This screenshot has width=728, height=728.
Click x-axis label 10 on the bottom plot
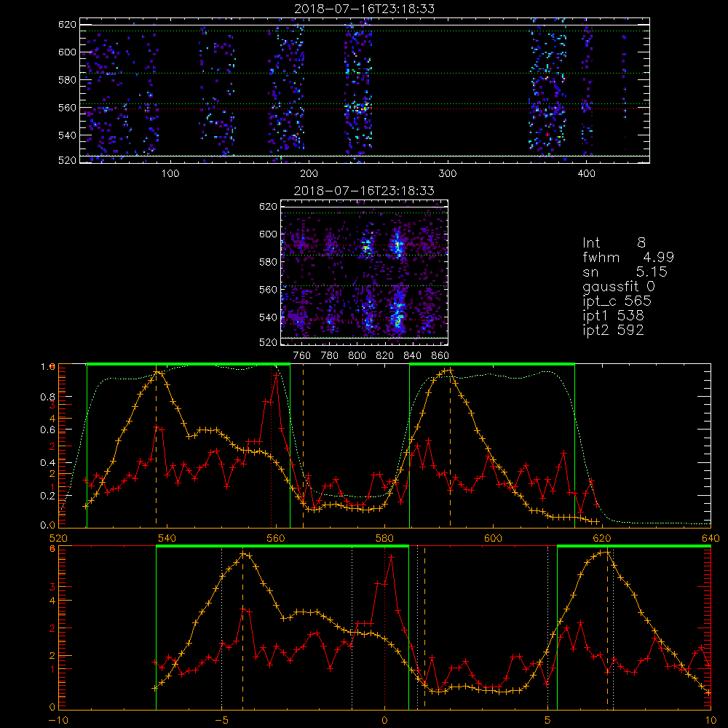[711, 720]
